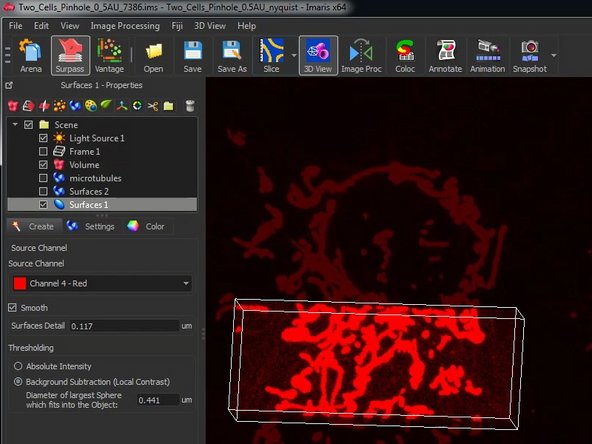This screenshot has width=592, height=444.
Task: Click the toolbar grip handle
Action: click(x=8, y=56)
